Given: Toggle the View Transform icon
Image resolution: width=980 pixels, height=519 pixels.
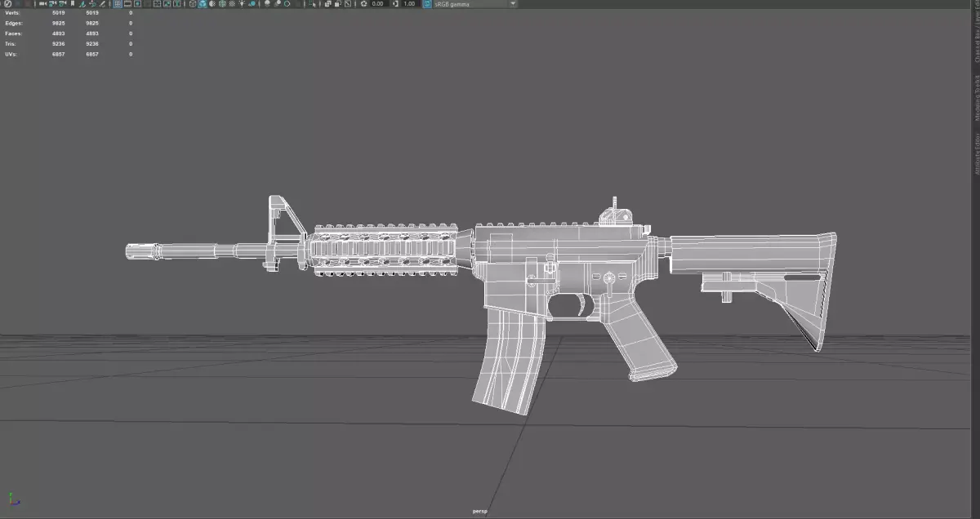Looking at the screenshot, I should [x=427, y=4].
